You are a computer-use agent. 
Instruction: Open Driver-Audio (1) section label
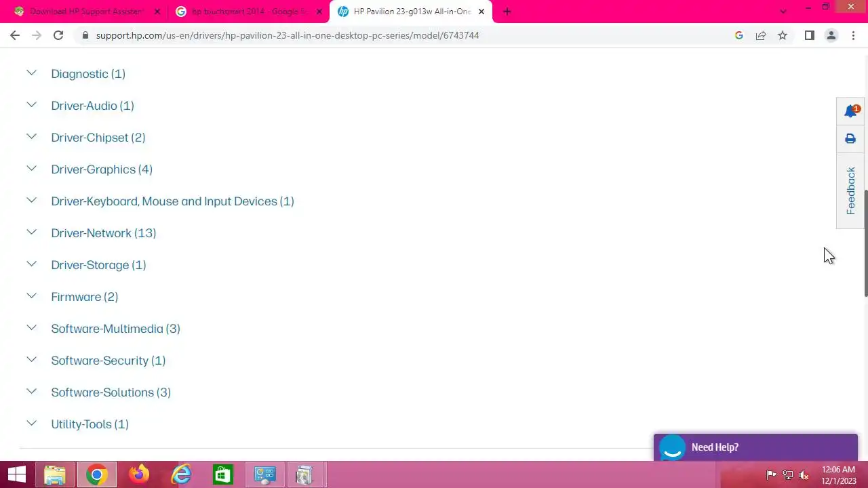point(93,106)
